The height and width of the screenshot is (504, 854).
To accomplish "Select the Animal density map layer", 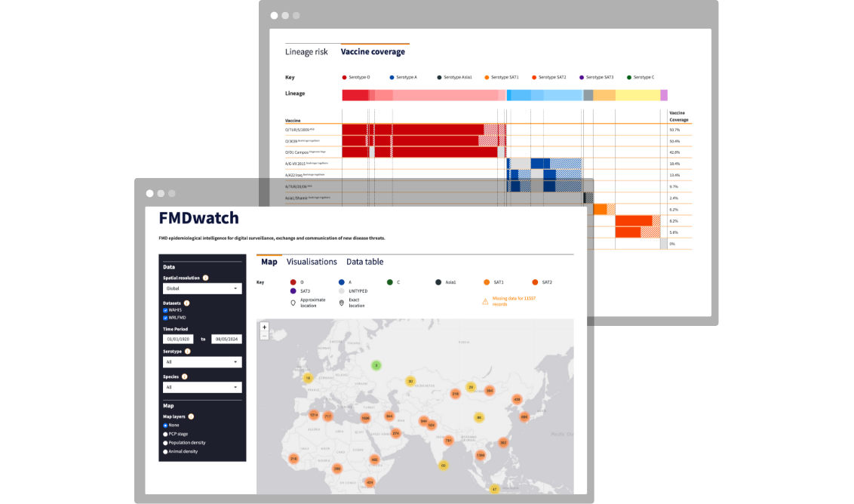I will pyautogui.click(x=165, y=452).
